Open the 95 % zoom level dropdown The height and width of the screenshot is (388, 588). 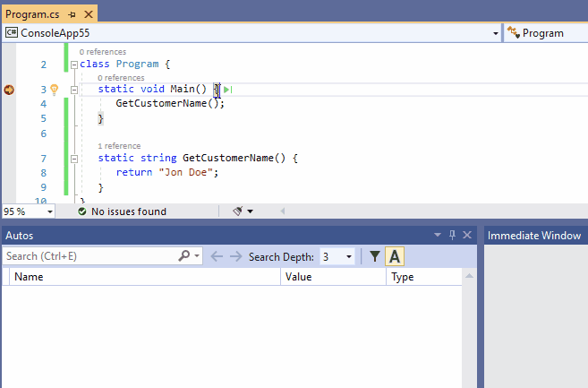pyautogui.click(x=48, y=211)
